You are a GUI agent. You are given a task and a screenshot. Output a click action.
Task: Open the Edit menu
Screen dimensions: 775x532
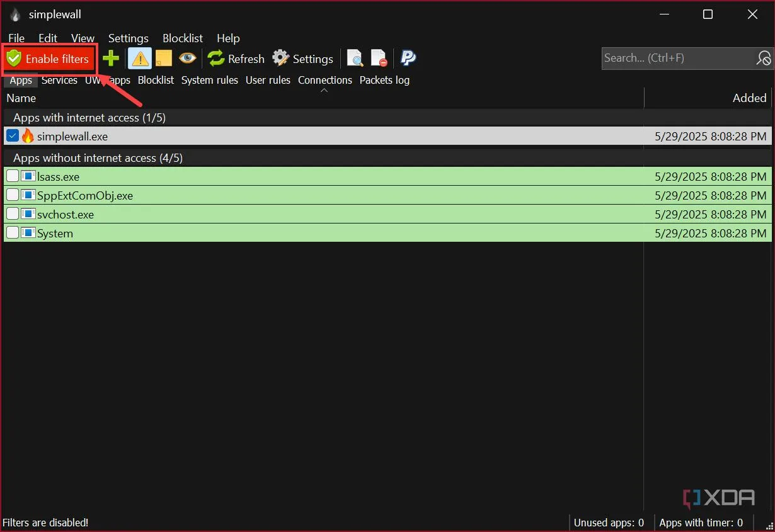48,38
